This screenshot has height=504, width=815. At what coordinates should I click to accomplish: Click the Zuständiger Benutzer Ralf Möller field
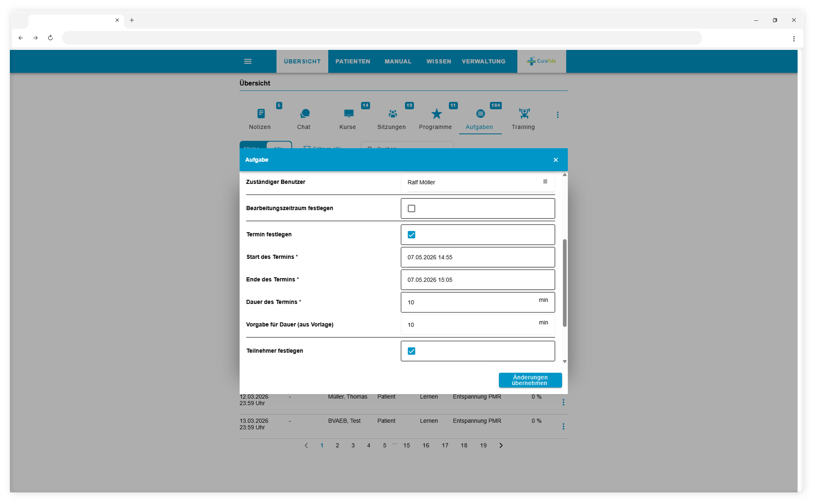[477, 182]
